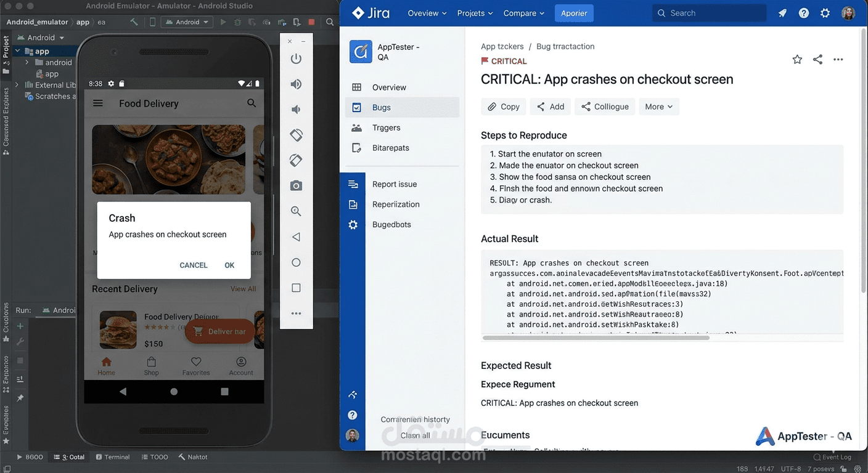The width and height of the screenshot is (868, 473).
Task: Click the Jira search field
Action: (709, 12)
